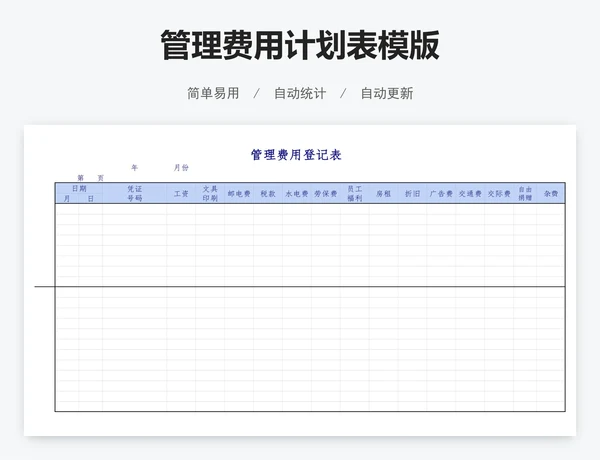Click the 管理费用计划表模版 main title
The width and height of the screenshot is (600, 460).
coord(299,45)
